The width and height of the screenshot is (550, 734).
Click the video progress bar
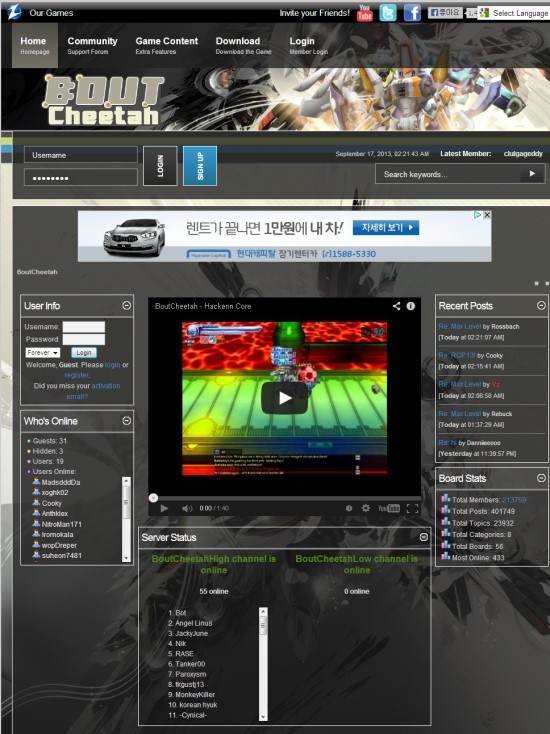(x=284, y=498)
